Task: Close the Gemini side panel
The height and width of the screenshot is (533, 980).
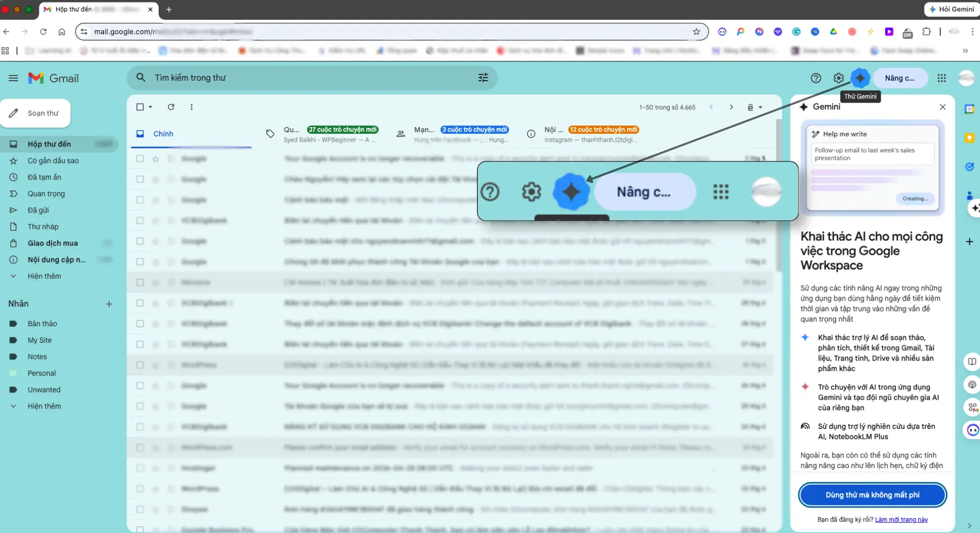Action: (942, 107)
